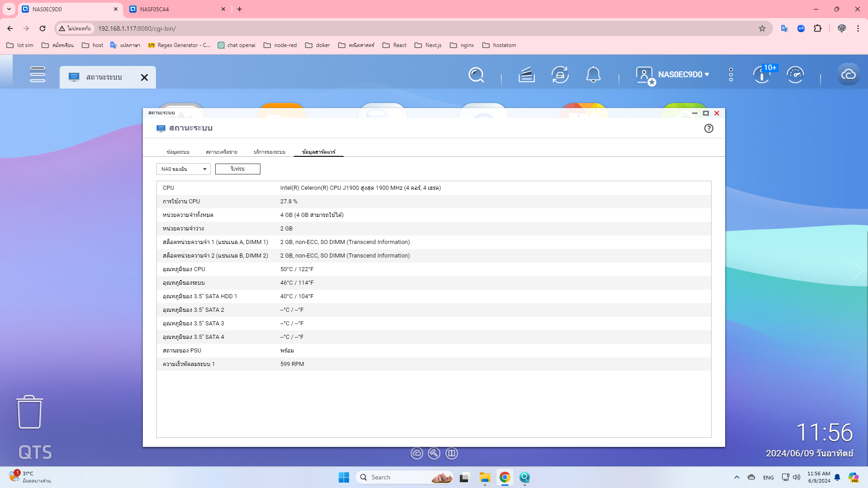Open the QTS main menu hamburger icon
Image resolution: width=868 pixels, height=488 pixels.
pyautogui.click(x=38, y=75)
